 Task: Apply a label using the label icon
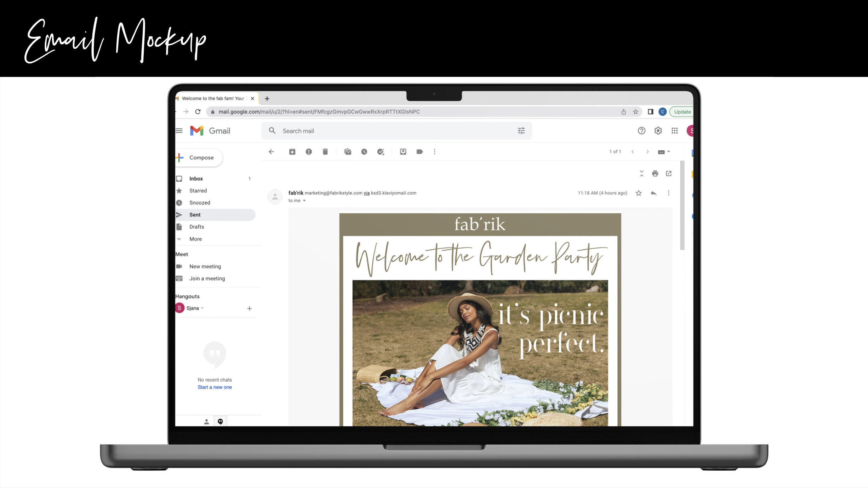tap(419, 152)
